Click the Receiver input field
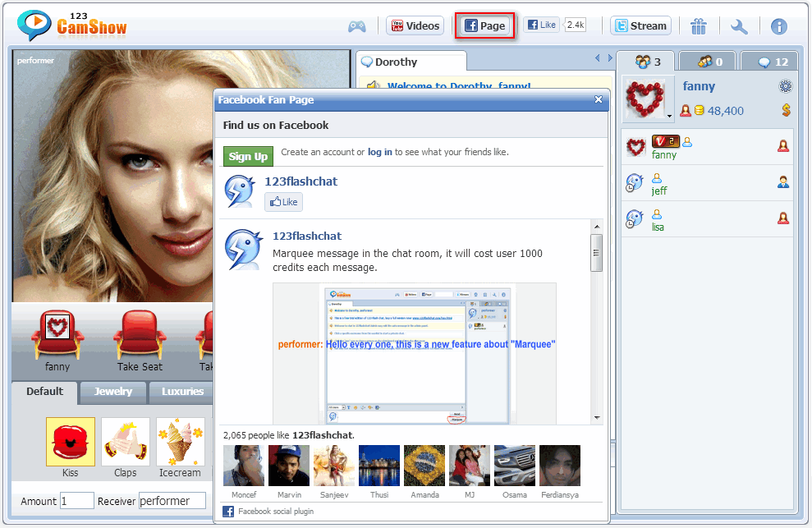The height and width of the screenshot is (528, 812). coord(172,501)
